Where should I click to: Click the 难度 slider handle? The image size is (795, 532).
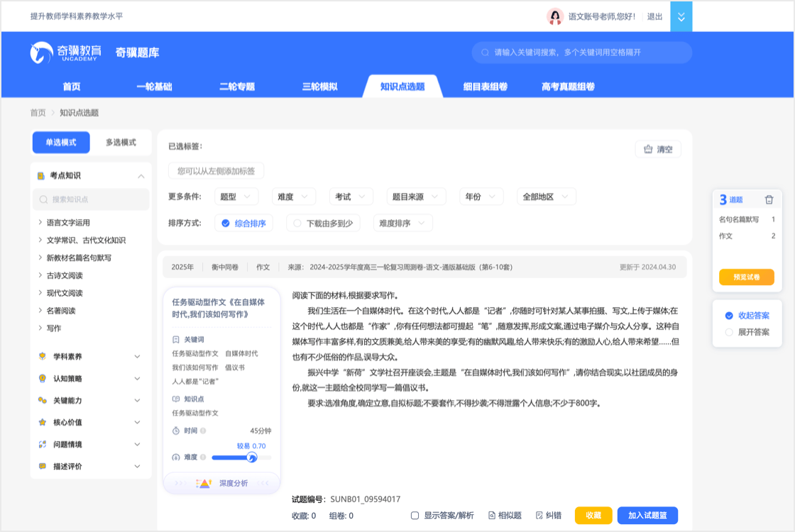[251, 458]
